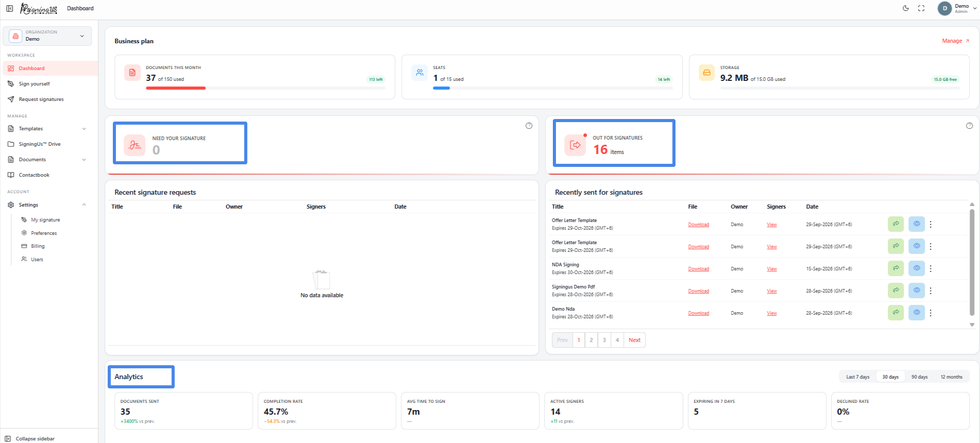Image resolution: width=980 pixels, height=443 pixels.
Task: Collapse the Settings section chevron
Action: (84, 205)
